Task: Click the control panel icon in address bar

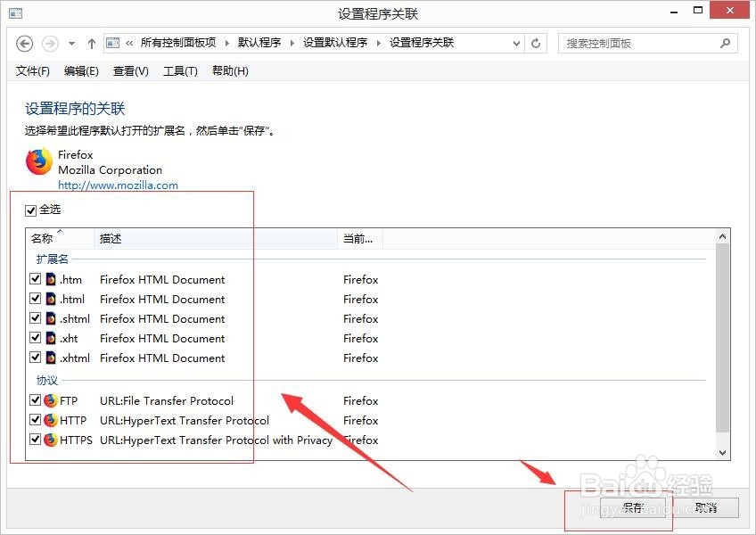Action: (x=113, y=43)
